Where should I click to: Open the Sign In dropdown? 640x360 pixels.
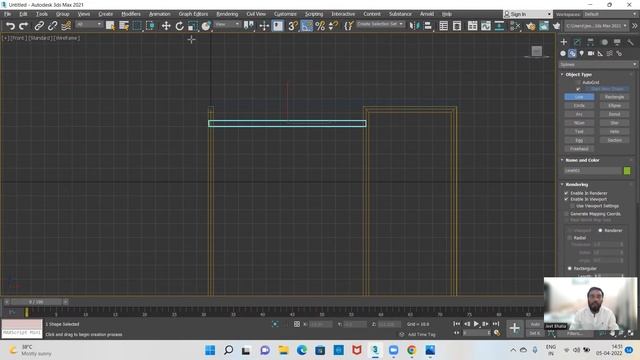tap(527, 14)
